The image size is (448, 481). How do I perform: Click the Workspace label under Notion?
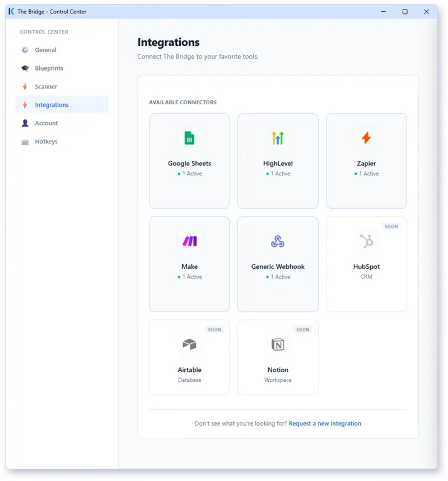tap(278, 380)
